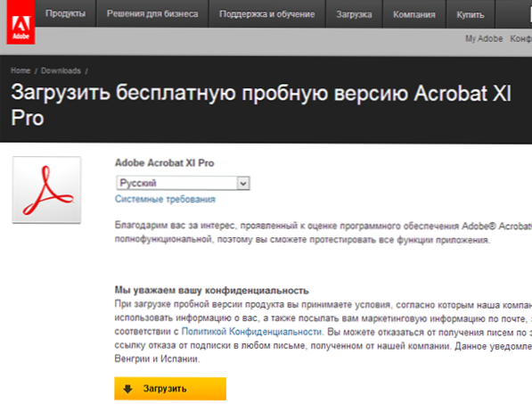532x404 pixels.
Task: Click the Adobe Acrobat XI Pro heading
Action: click(165, 163)
